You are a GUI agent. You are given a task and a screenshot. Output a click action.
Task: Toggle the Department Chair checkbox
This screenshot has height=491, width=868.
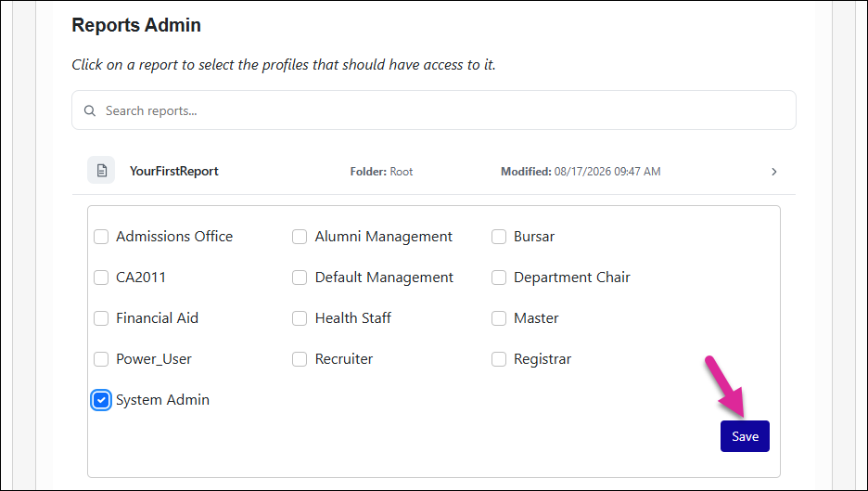point(499,278)
